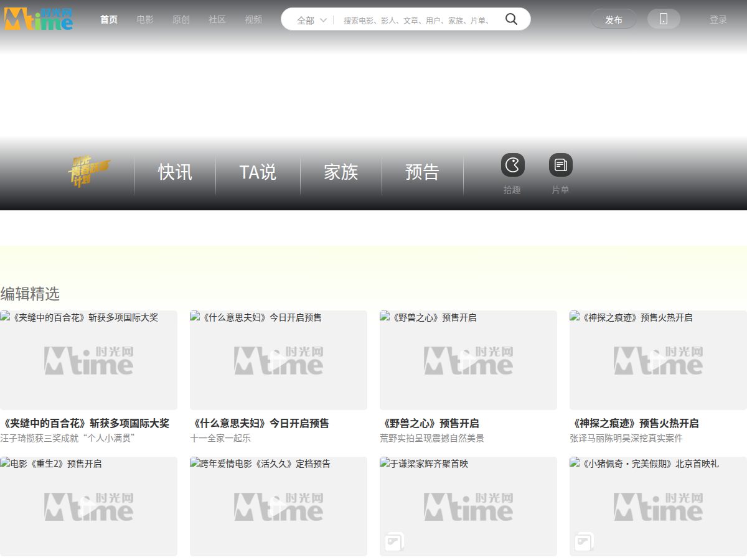
Task: Open bold title 《野兽之心》预售开启
Action: [430, 423]
